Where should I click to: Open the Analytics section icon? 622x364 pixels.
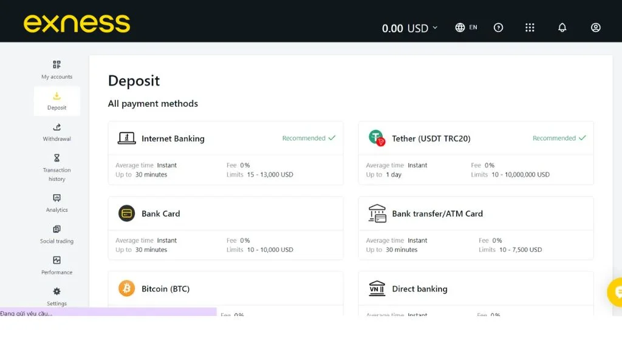click(x=56, y=198)
